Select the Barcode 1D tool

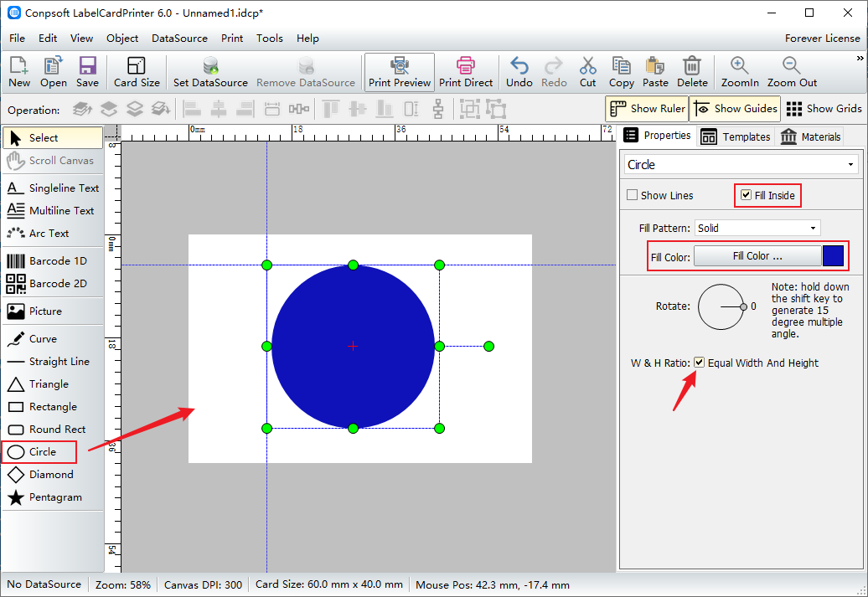(53, 260)
